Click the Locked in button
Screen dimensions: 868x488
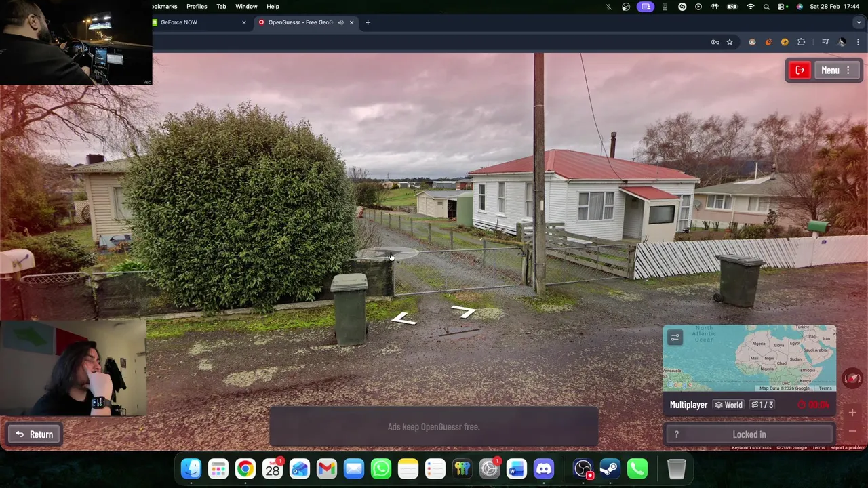[749, 434]
